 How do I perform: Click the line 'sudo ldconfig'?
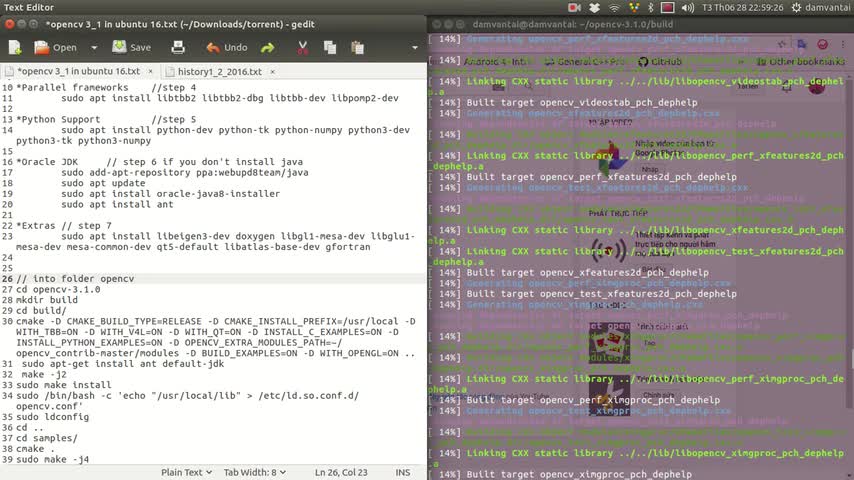click(x=52, y=417)
